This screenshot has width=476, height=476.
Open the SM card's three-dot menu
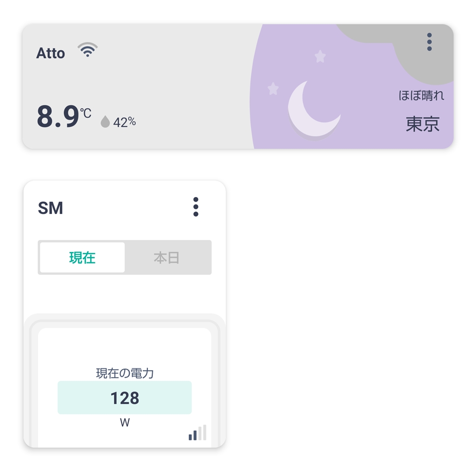click(196, 207)
